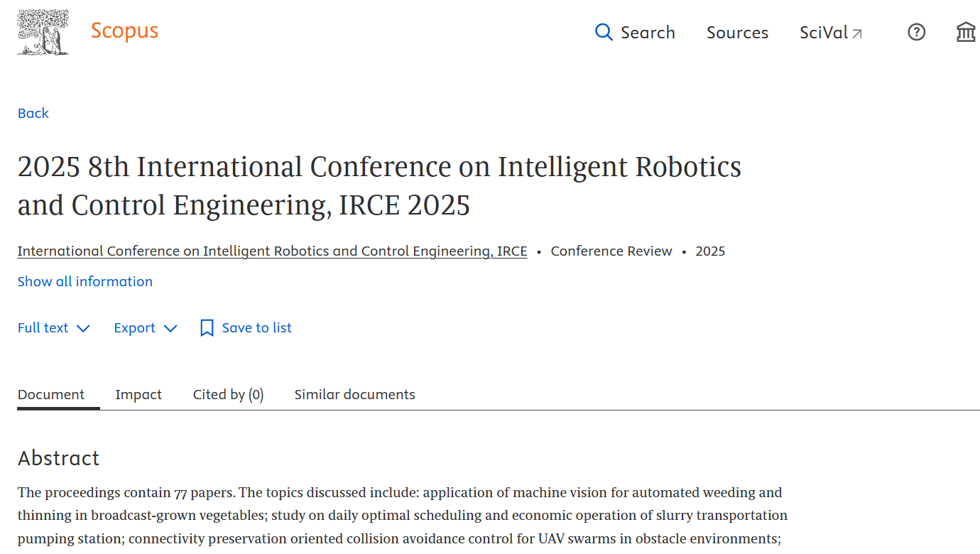This screenshot has height=554, width=980.
Task: Switch to the Impact tab
Action: [138, 395]
